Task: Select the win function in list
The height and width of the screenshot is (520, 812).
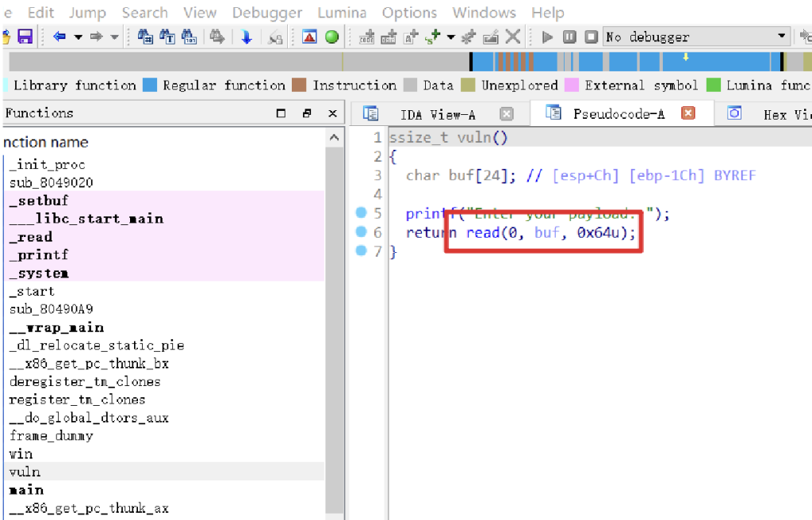Action: 21,454
